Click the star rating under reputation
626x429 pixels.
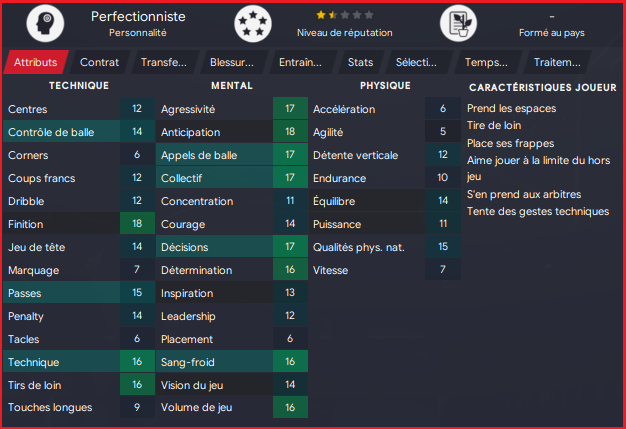point(345,16)
